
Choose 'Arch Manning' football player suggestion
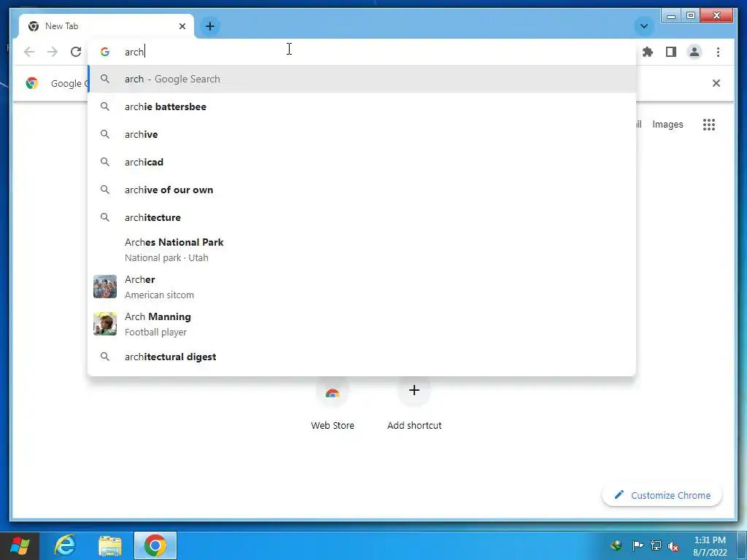362,324
